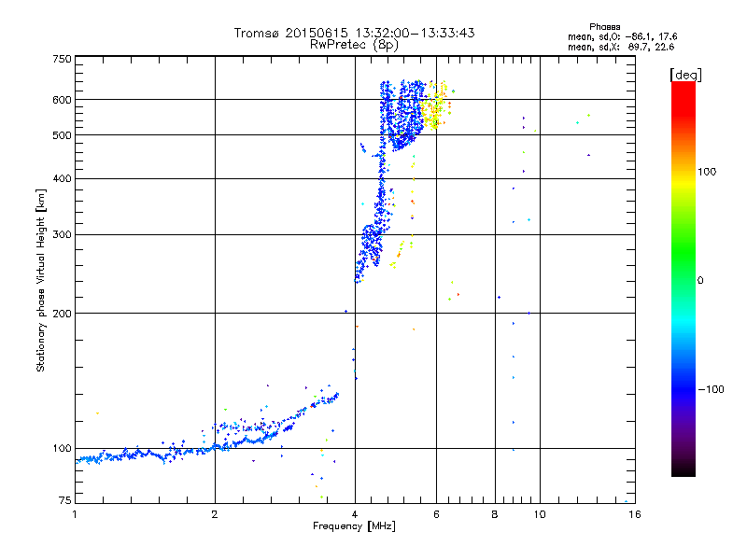This screenshot has width=747, height=560.
Task: Click the colorbar '100' tick label
Action: pos(707,172)
